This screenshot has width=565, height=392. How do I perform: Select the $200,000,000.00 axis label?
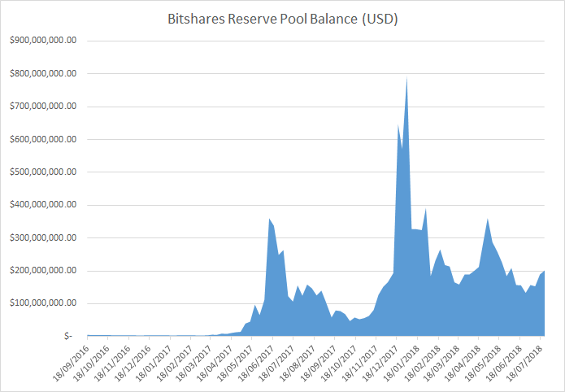[43, 271]
